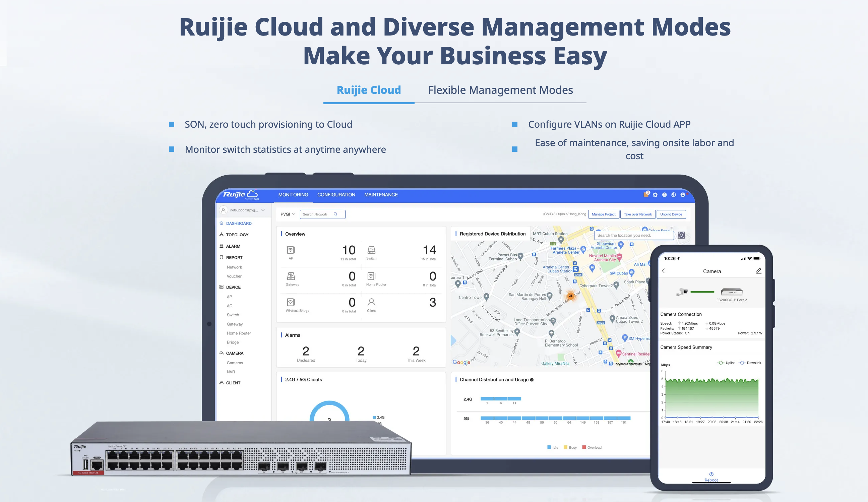The height and width of the screenshot is (502, 868).
Task: Tap the edit pencil icon in Camera screen
Action: pos(758,271)
